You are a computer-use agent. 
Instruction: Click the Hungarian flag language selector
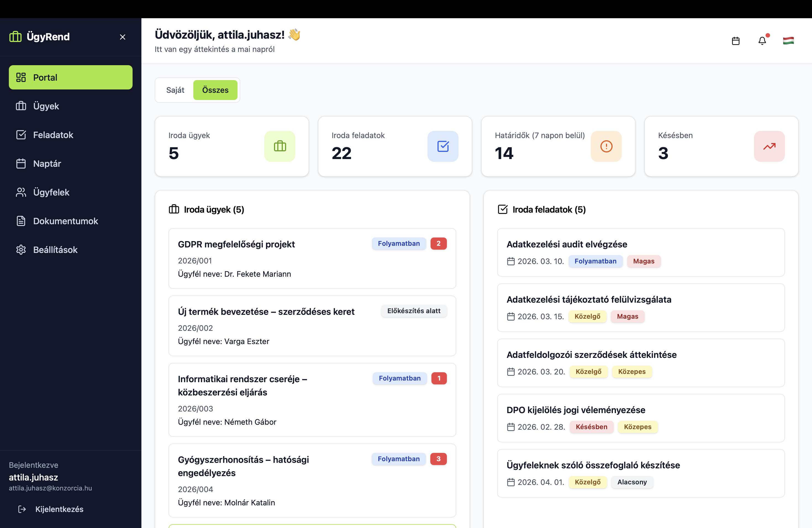(788, 41)
